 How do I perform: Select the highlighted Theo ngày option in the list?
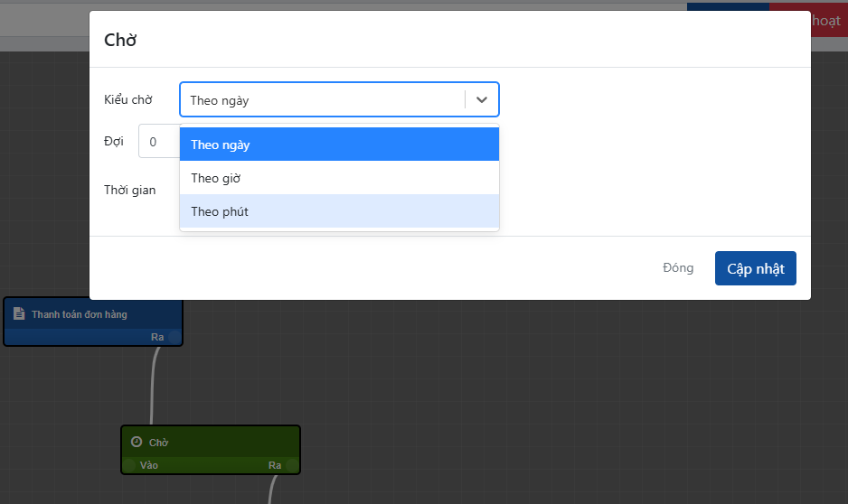339,145
